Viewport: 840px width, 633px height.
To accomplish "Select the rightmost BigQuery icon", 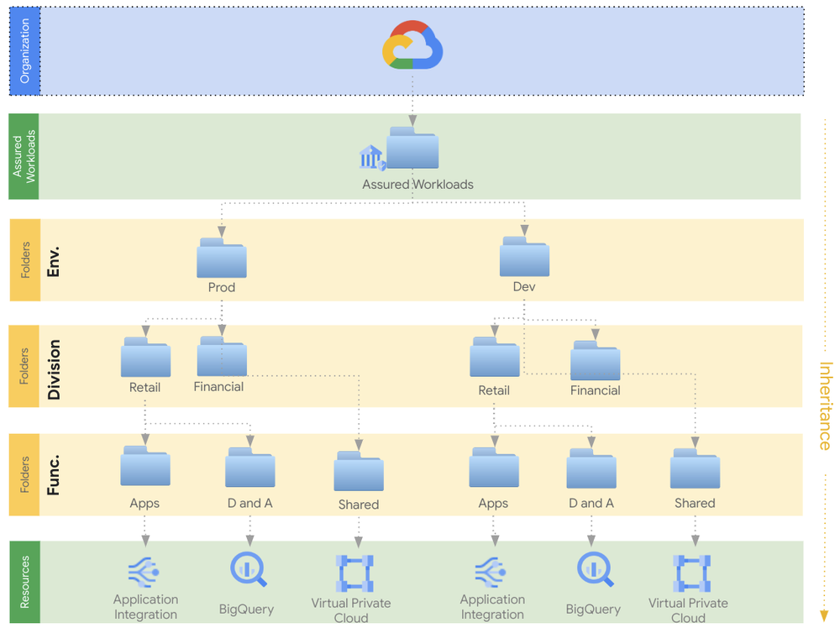I will coord(594,568).
